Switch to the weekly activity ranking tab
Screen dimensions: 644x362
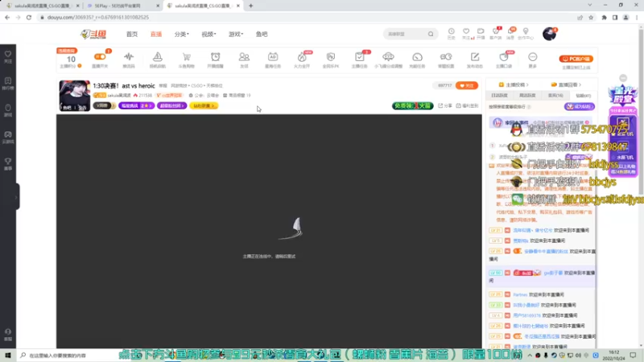[x=527, y=95]
